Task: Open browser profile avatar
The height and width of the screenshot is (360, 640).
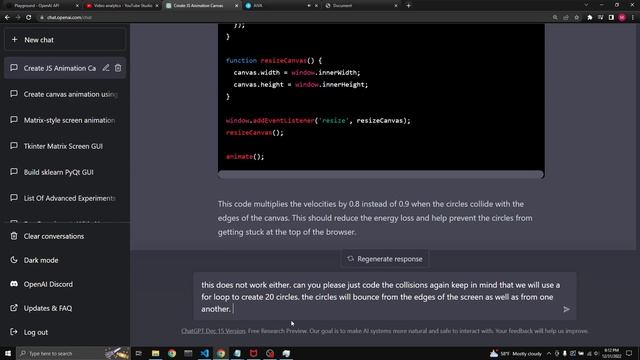Action: pos(622,18)
